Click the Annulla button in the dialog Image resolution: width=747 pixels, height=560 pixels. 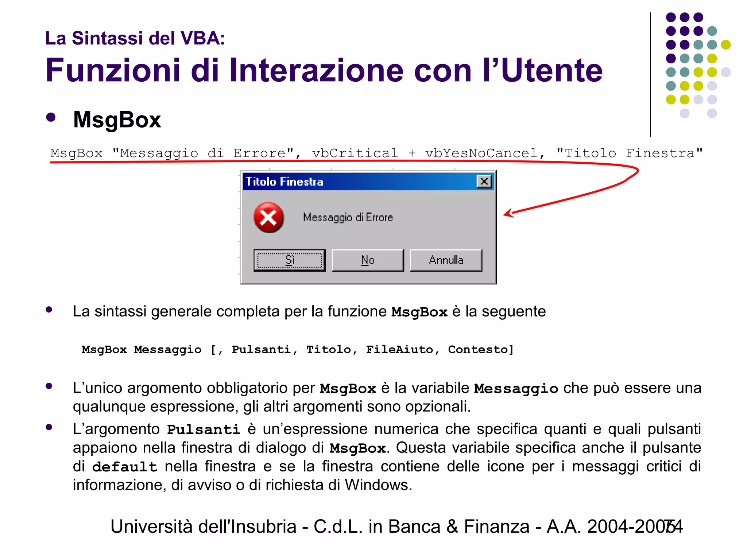coord(446,260)
